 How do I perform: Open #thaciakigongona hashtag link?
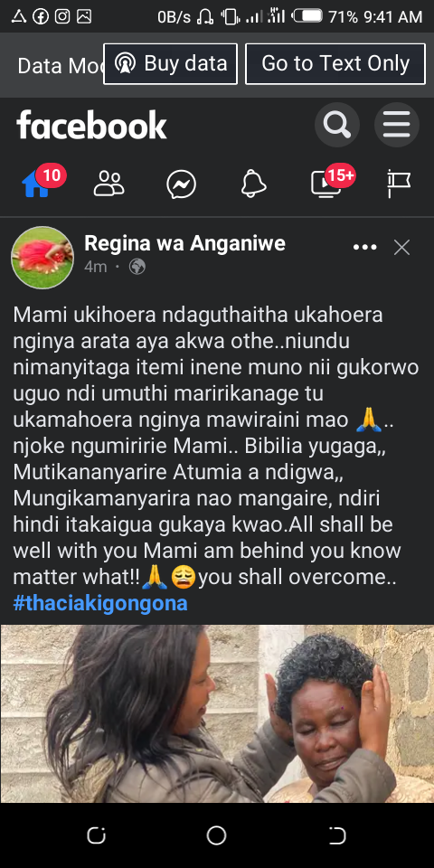100,603
